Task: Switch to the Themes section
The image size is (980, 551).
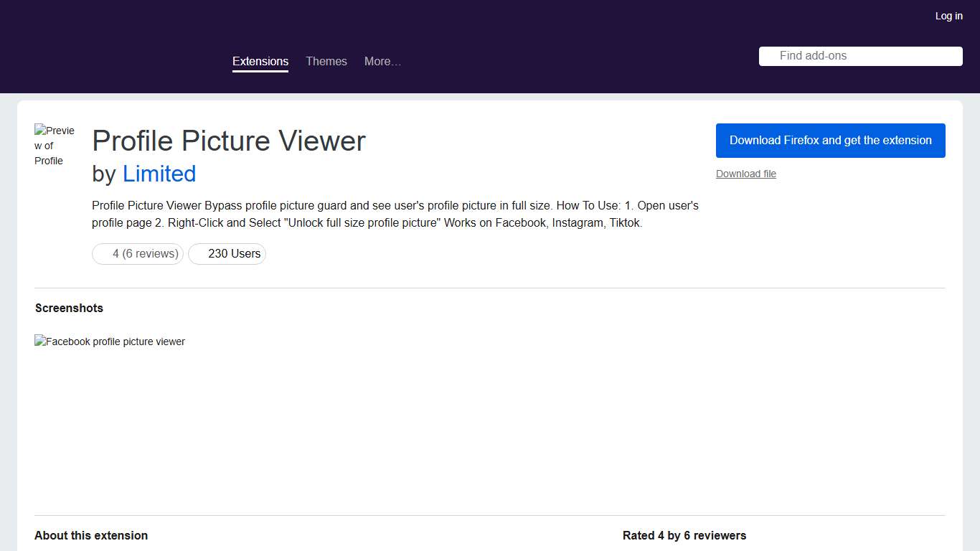Action: coord(326,61)
